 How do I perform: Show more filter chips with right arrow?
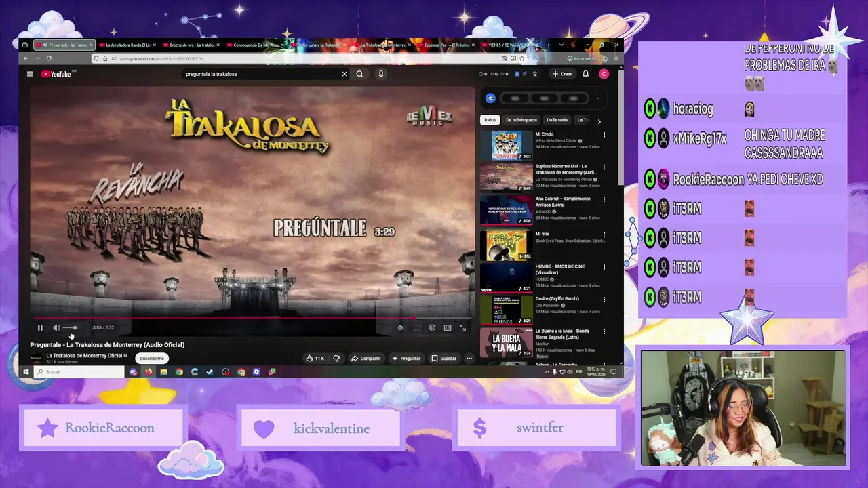[x=599, y=121]
